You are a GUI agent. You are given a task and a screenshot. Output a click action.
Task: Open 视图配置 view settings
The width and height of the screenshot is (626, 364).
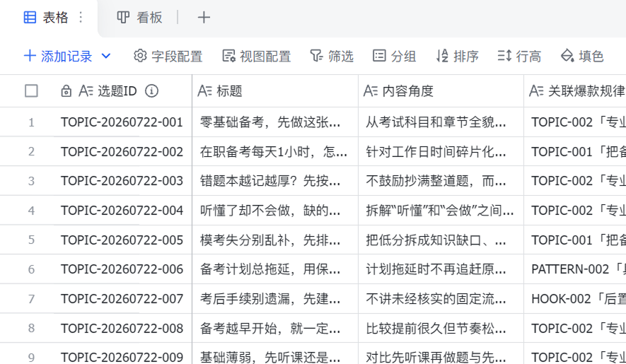256,57
